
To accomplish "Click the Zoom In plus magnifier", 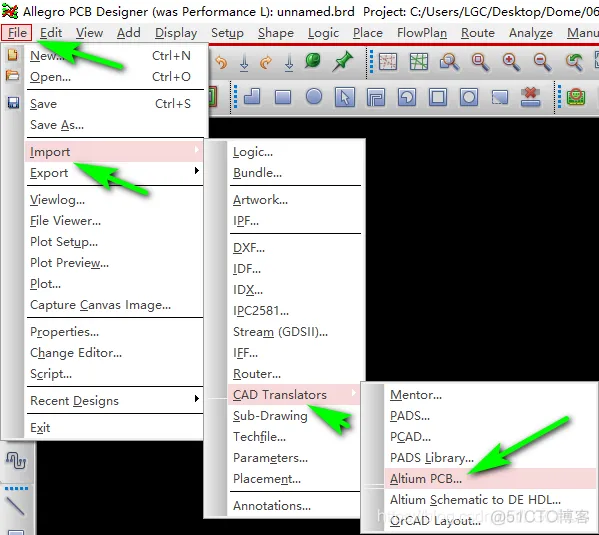I will 511,62.
